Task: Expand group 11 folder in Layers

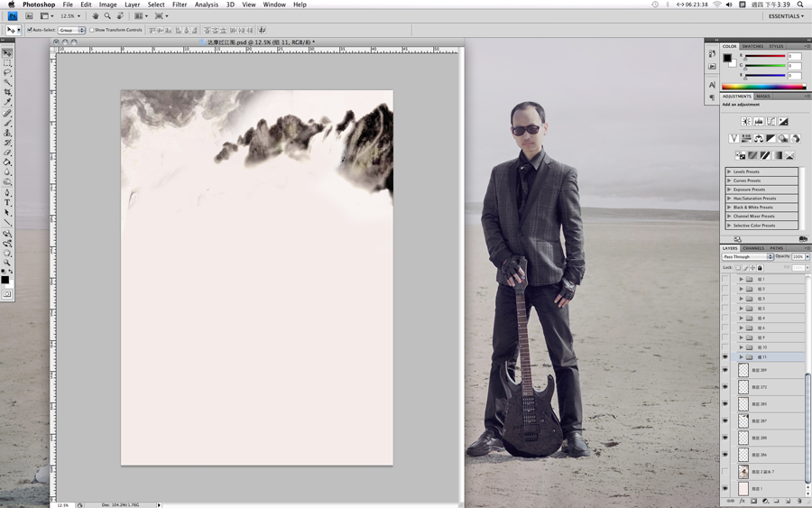Action: pyautogui.click(x=741, y=357)
